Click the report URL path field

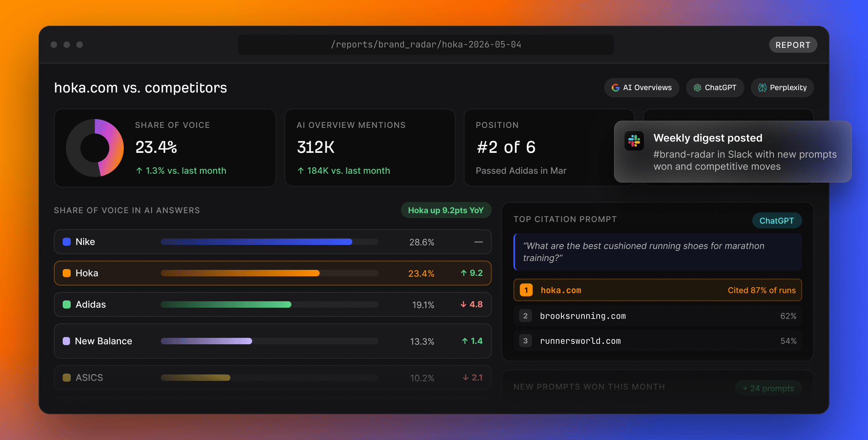pyautogui.click(x=426, y=45)
